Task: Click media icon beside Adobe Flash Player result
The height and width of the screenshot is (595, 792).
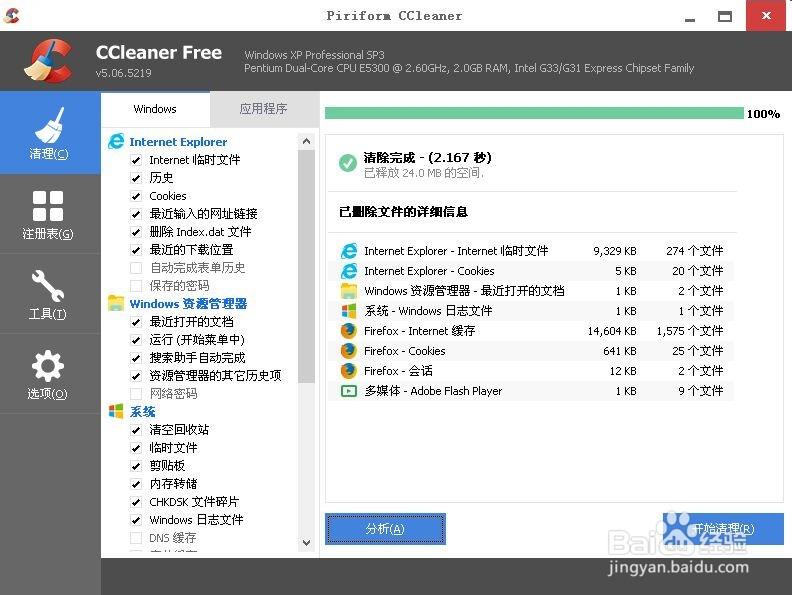Action: pyautogui.click(x=349, y=391)
